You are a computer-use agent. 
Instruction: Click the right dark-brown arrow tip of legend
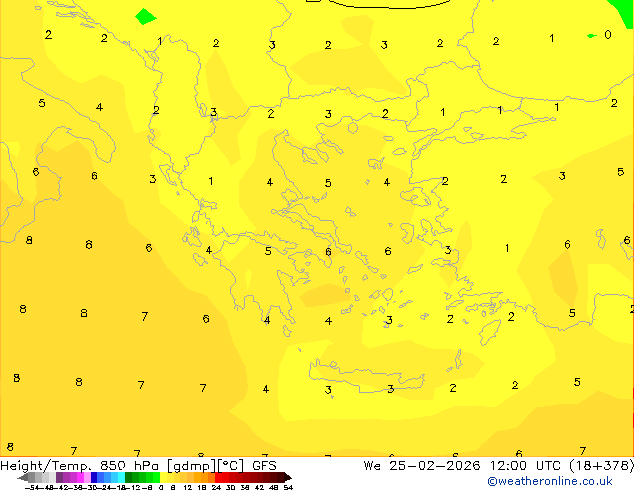point(288,477)
